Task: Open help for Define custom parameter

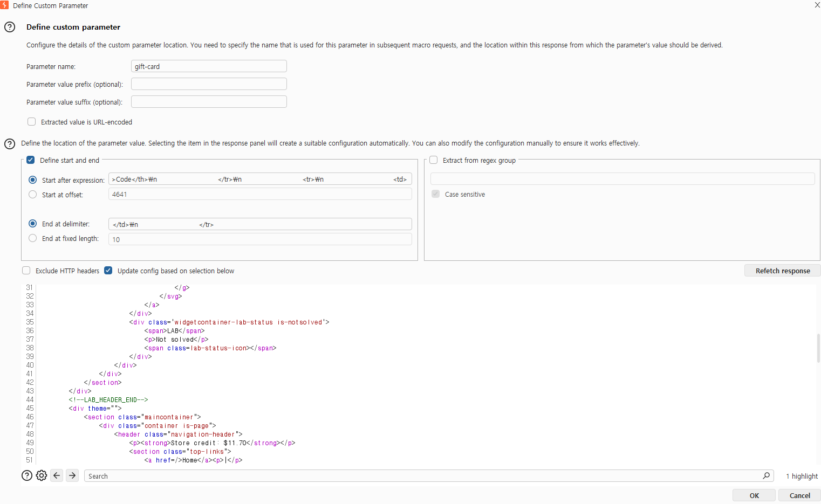Action: tap(10, 27)
